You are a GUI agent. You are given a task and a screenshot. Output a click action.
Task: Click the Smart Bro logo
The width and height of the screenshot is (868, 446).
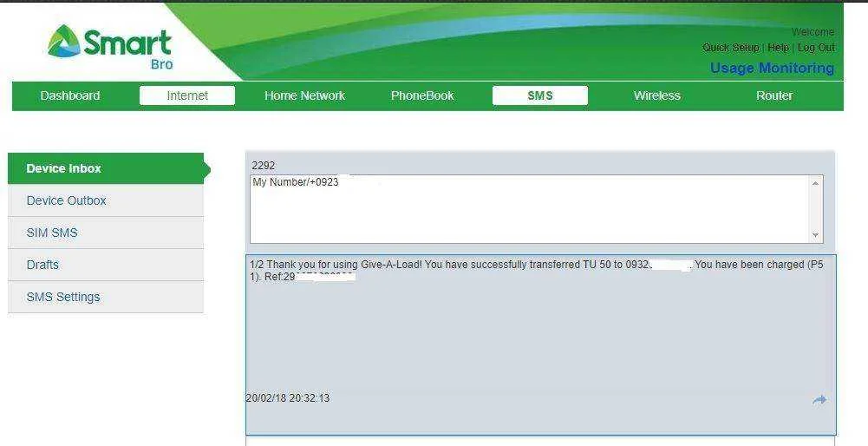[x=109, y=47]
